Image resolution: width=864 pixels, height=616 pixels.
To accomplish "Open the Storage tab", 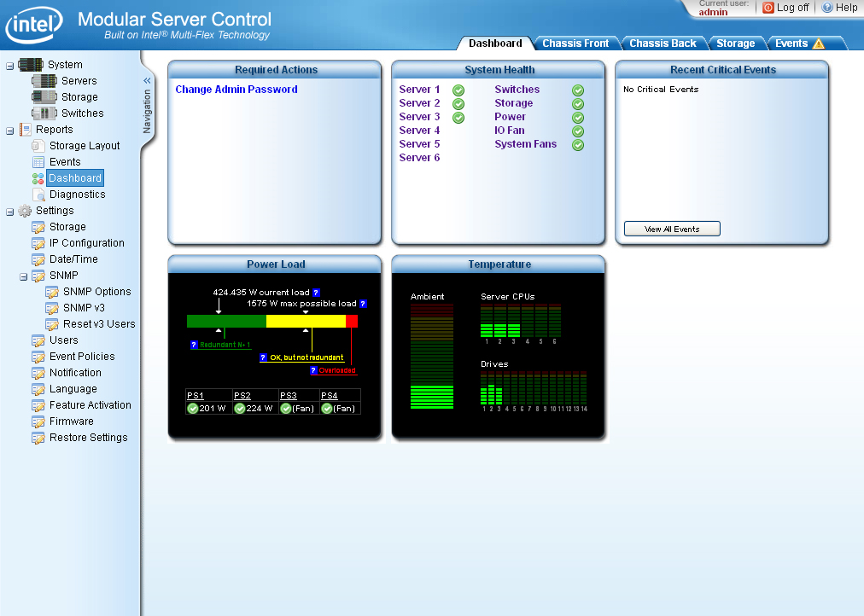I will point(736,44).
